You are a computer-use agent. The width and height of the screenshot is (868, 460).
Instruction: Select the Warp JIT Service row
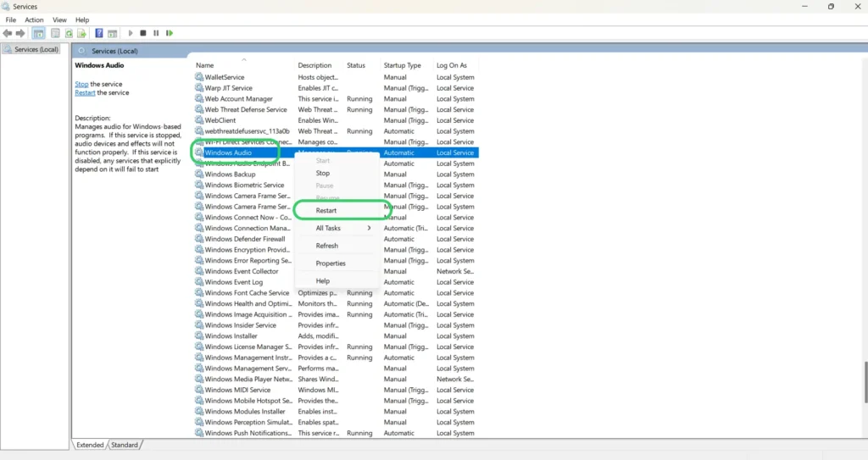click(x=336, y=88)
